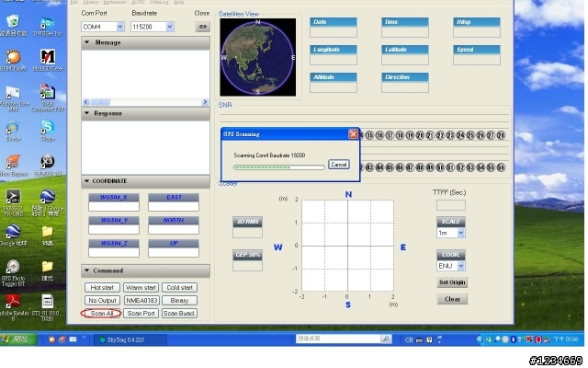Open the Nero Express desktop shortcut
Screen dimensions: 588x368
[x=13, y=162]
